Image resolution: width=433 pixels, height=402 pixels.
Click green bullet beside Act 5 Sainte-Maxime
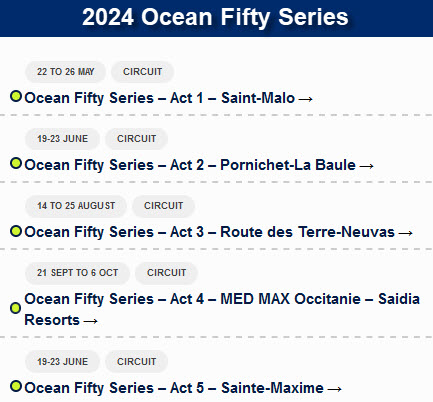(x=16, y=386)
